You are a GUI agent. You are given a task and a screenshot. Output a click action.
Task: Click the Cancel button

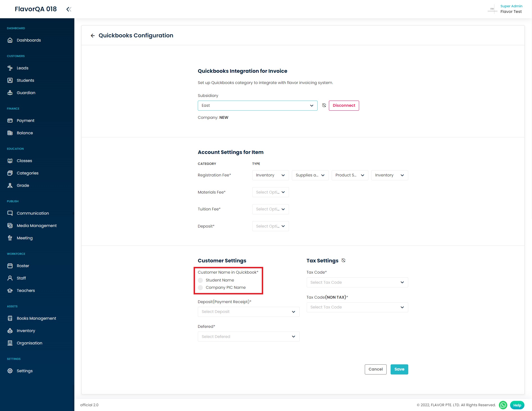(x=376, y=369)
